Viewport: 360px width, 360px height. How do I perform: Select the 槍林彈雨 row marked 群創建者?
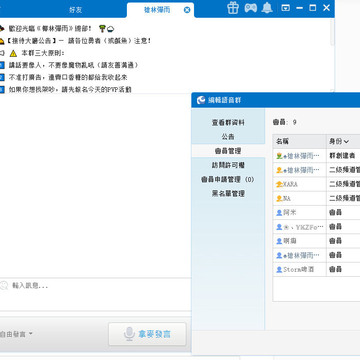(316, 156)
